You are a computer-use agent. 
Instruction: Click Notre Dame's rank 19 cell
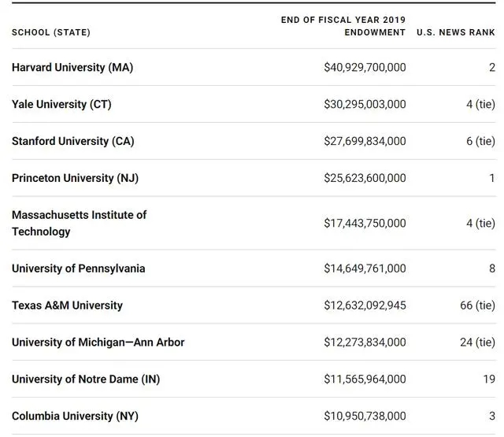point(488,380)
